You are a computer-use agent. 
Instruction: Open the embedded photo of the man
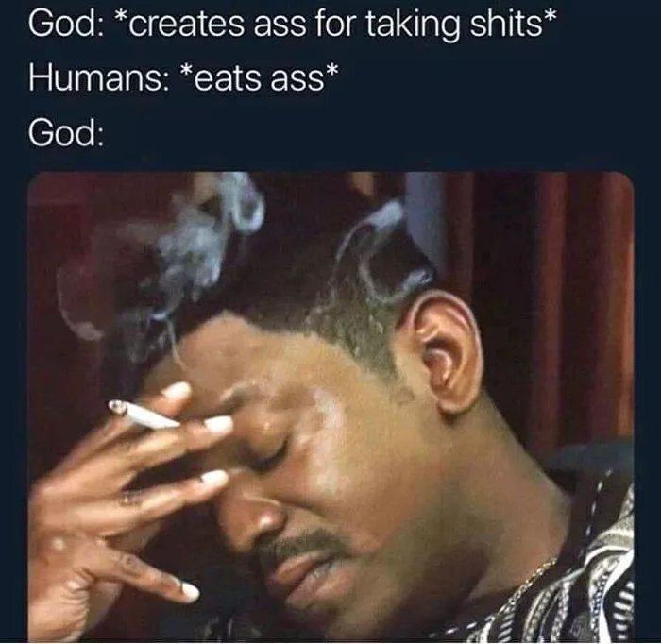click(330, 406)
